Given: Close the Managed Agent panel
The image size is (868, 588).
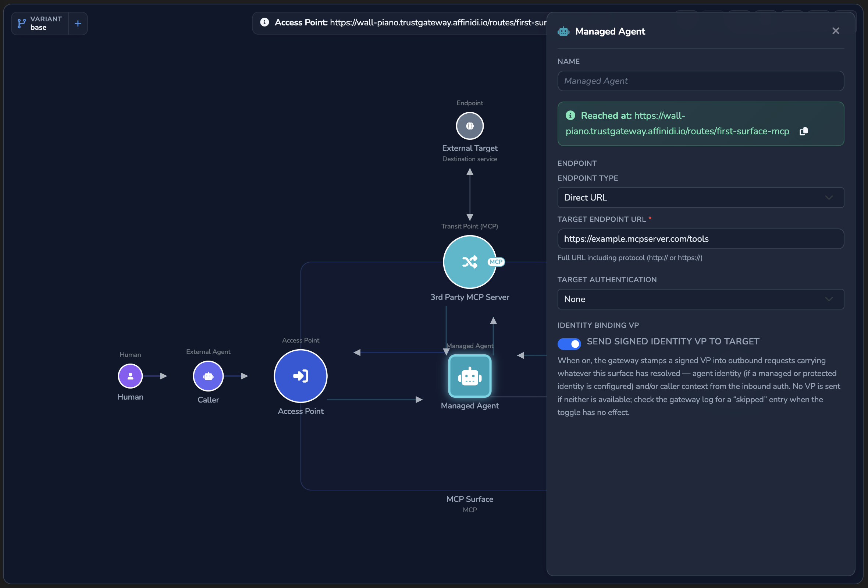Looking at the screenshot, I should 836,31.
